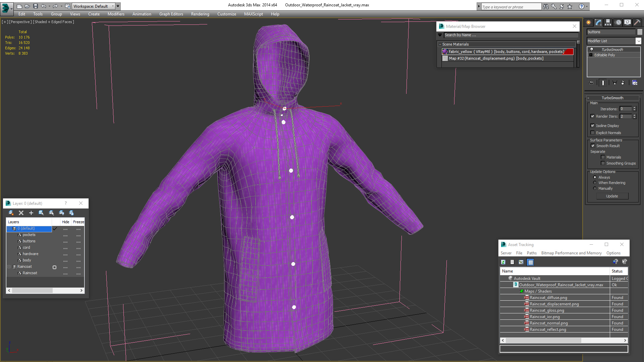Viewport: 644px width, 362px height.
Task: Click Shaded + Edged Faces viewport label
Action: 53,22
